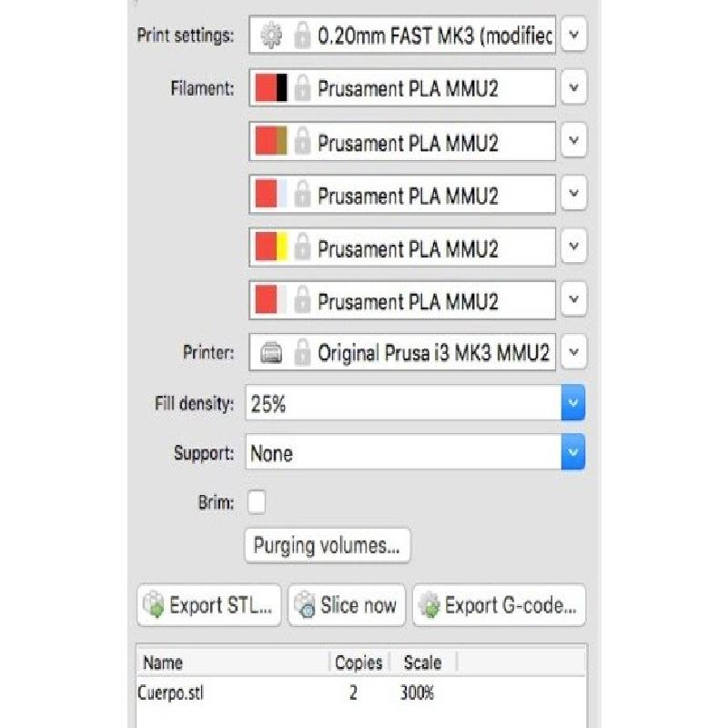Click the lock icon in the first filament row

302,89
